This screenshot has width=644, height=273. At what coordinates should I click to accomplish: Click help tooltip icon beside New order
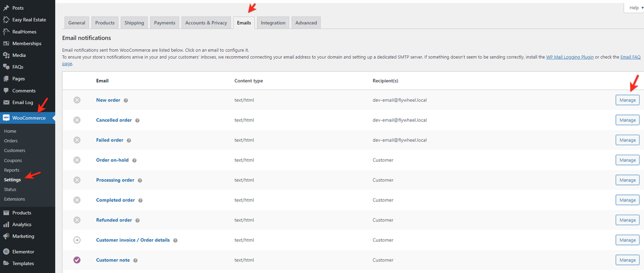126,101
